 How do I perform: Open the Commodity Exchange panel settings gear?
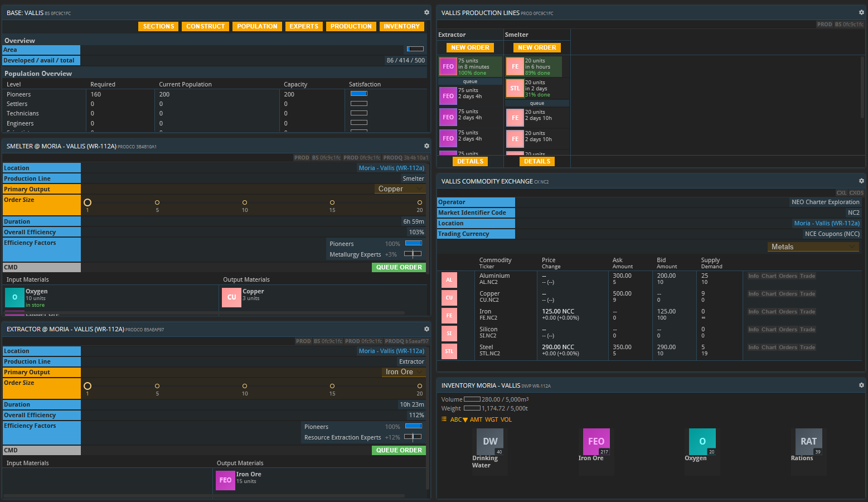[861, 181]
